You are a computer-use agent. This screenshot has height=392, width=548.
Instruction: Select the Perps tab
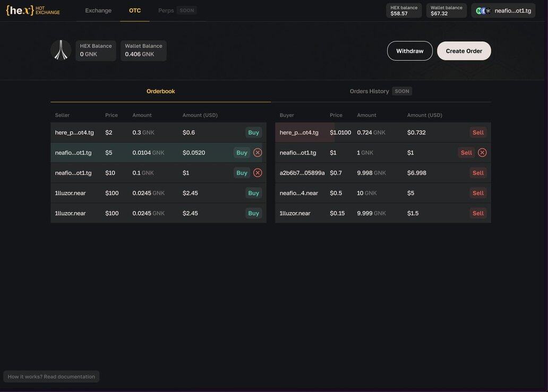(x=166, y=11)
